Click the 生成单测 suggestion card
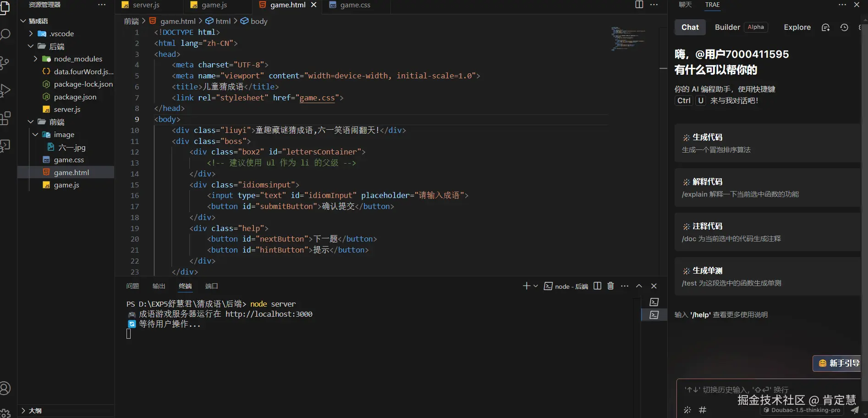868x418 pixels. [768, 276]
